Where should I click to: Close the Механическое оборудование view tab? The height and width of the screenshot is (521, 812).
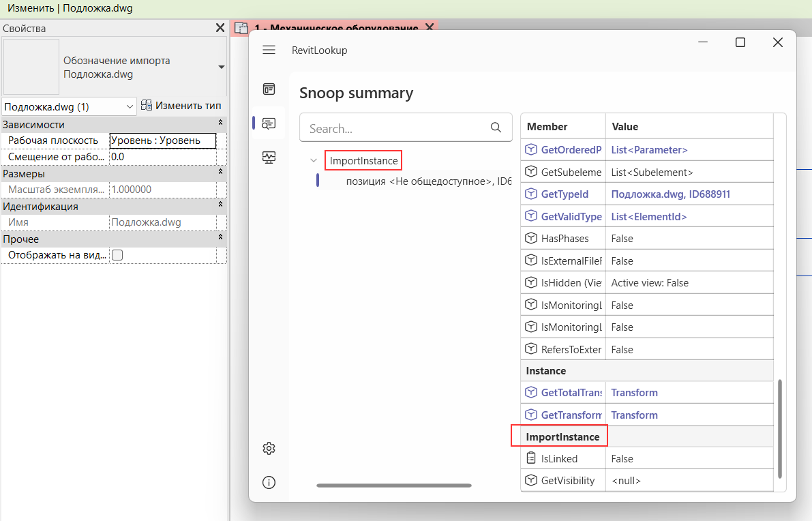[x=430, y=27]
